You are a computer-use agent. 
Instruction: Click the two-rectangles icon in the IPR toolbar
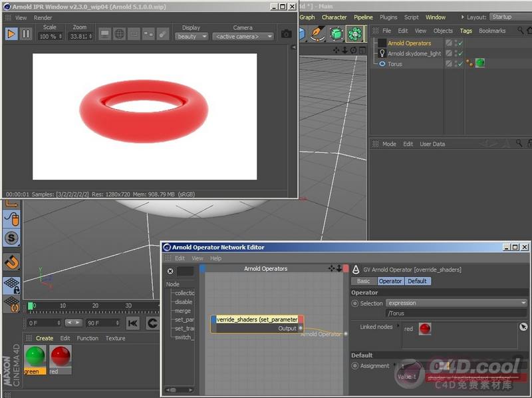(x=148, y=34)
